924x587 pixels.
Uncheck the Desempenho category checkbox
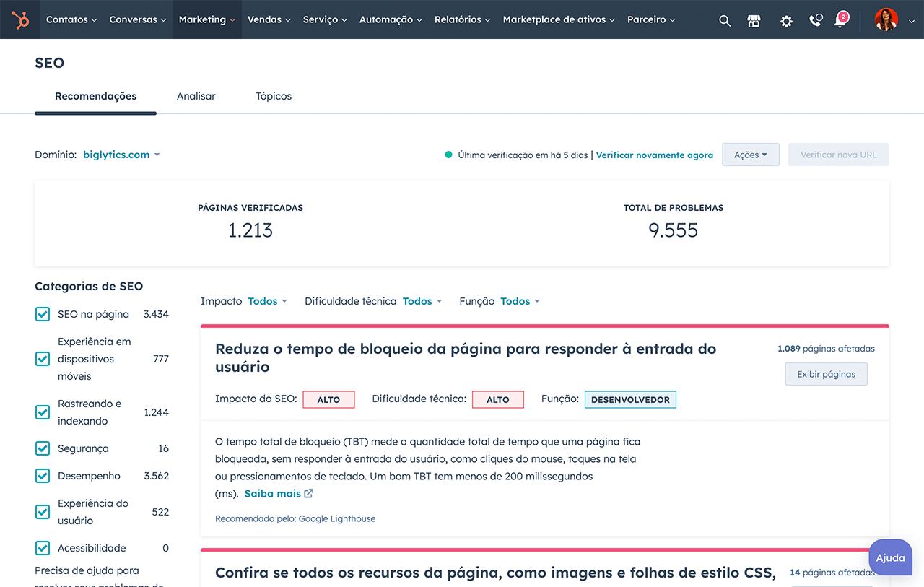[x=43, y=475]
